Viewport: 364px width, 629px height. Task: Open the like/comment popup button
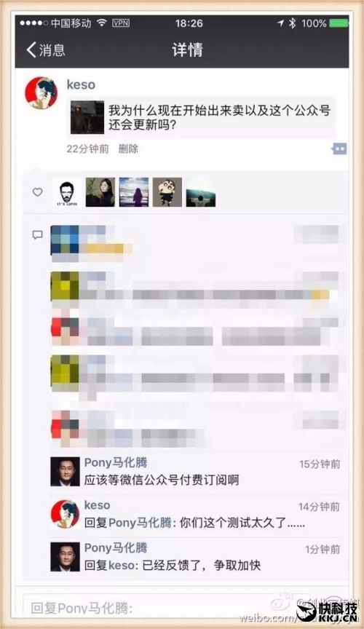point(339,149)
